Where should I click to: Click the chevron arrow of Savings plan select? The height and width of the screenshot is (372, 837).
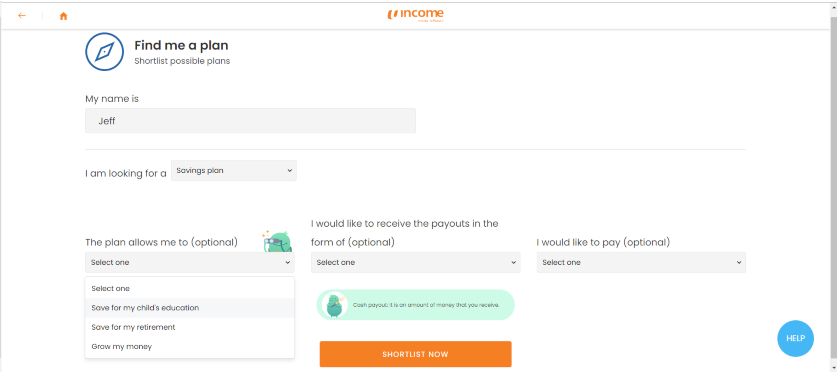click(x=289, y=171)
